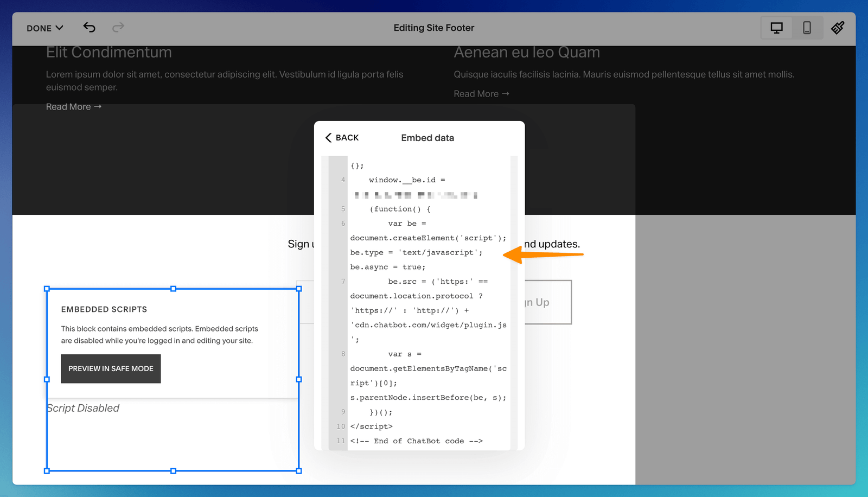Viewport: 868px width, 497px height.
Task: Open Read More under Elit Condimentum
Action: tap(73, 107)
